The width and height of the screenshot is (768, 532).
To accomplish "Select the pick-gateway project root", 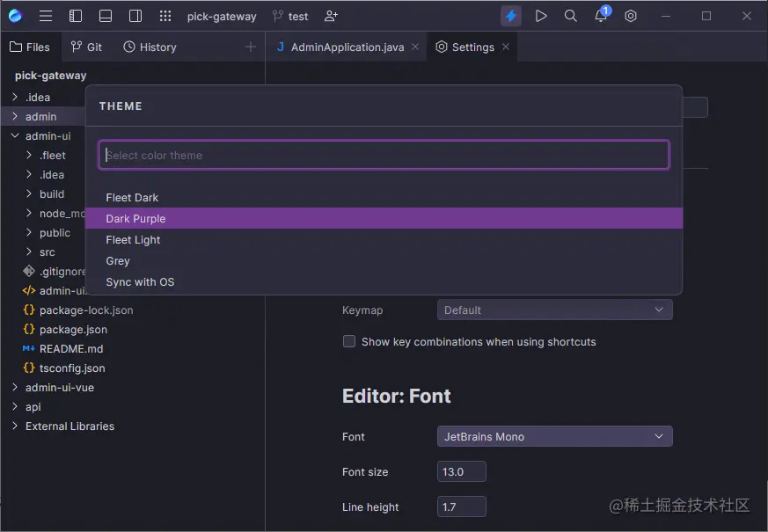I will [x=51, y=76].
